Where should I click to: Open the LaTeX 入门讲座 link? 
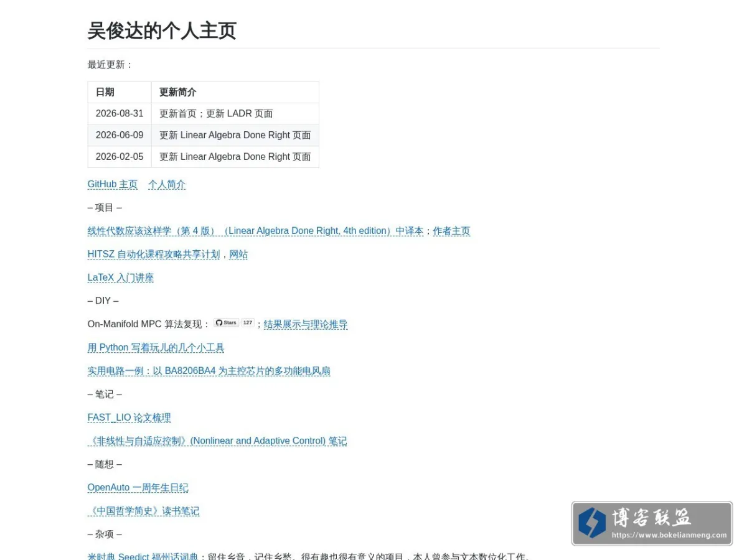pyautogui.click(x=121, y=278)
